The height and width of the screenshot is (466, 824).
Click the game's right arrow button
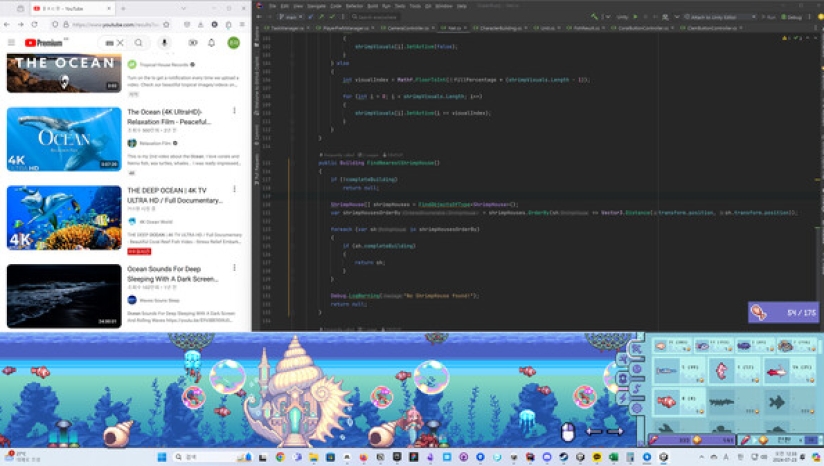click(615, 431)
